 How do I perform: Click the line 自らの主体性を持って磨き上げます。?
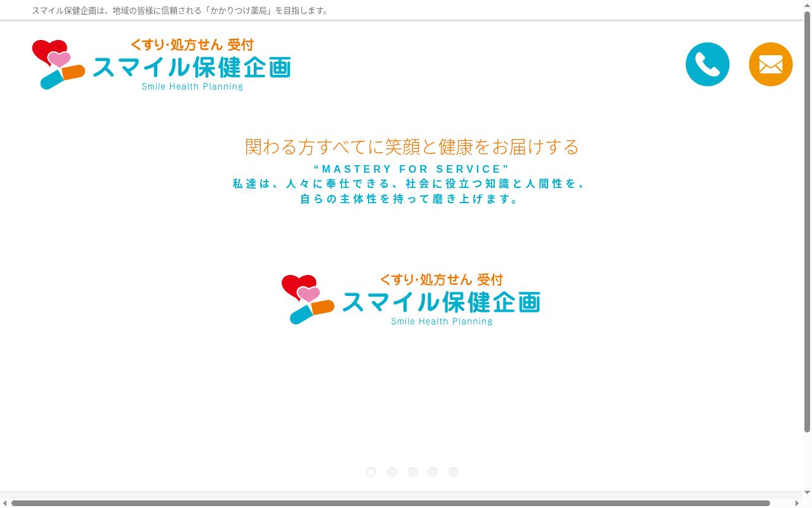(411, 199)
